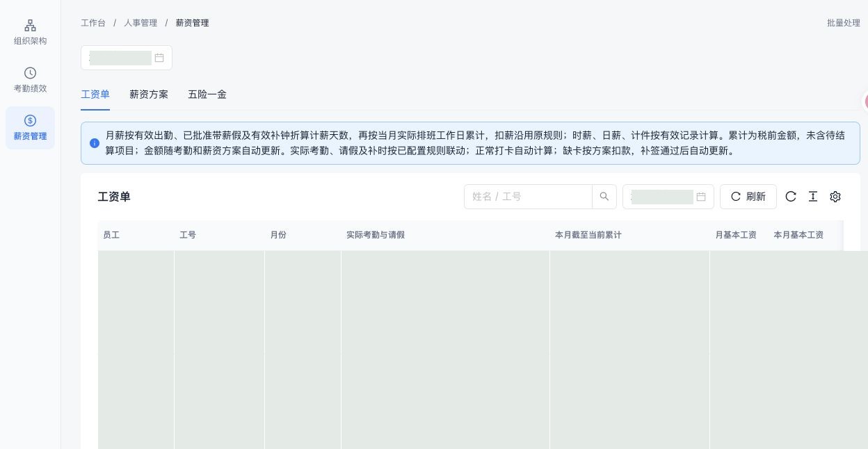Click 批量处理 at the top right

tap(844, 23)
